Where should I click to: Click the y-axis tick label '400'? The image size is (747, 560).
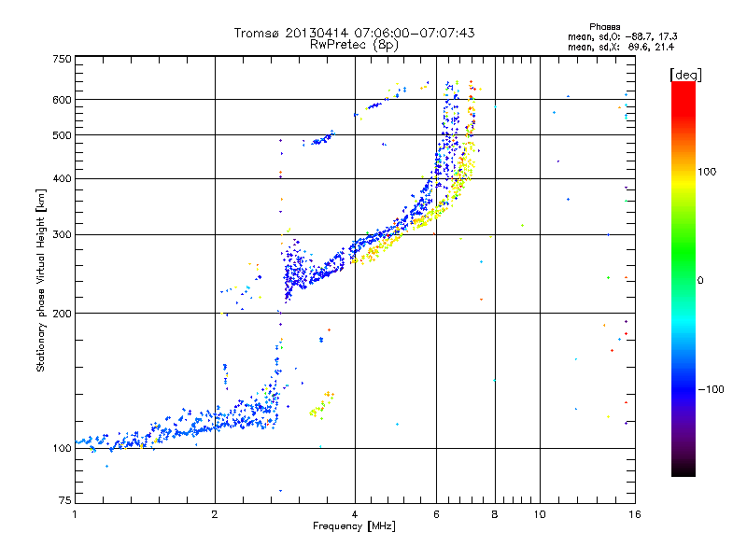click(62, 179)
